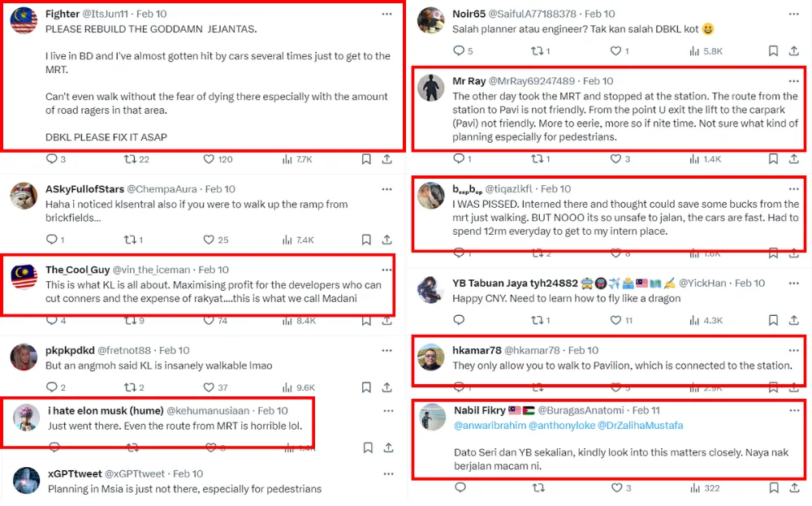Open xGPTtweet's profile name
Screen dimensions: 812x506
coord(75,474)
